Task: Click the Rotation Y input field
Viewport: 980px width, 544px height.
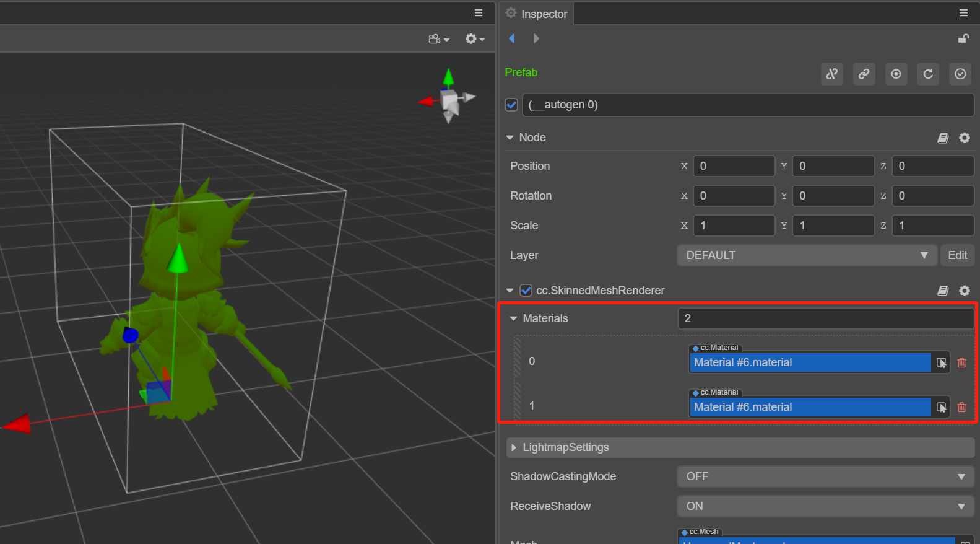Action: (833, 196)
